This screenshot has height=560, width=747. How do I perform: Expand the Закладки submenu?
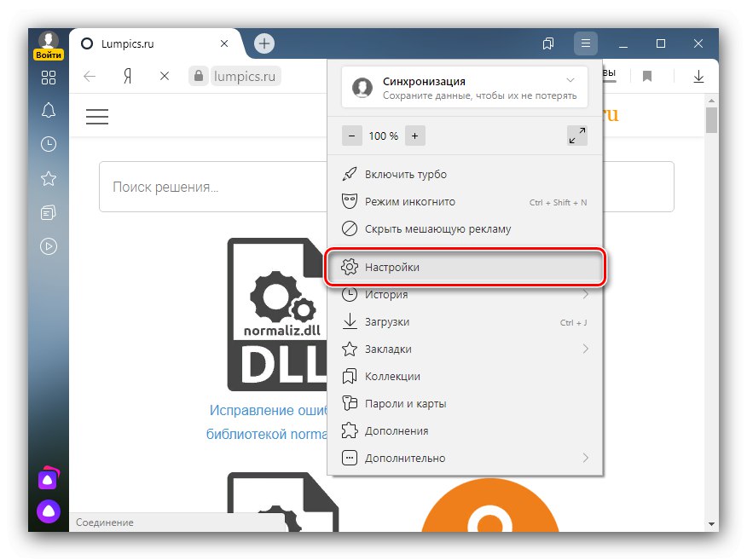pyautogui.click(x=465, y=349)
